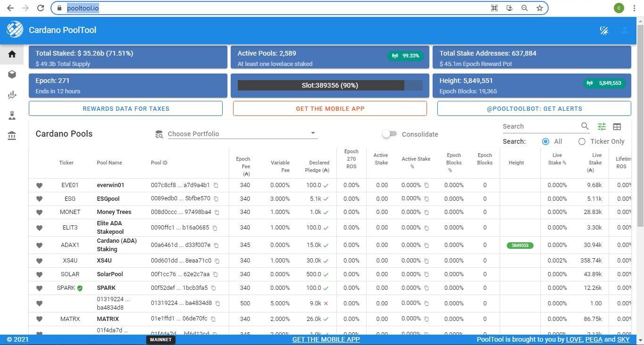
Task: Favorite the ESG pool with the heart
Action: point(39,199)
